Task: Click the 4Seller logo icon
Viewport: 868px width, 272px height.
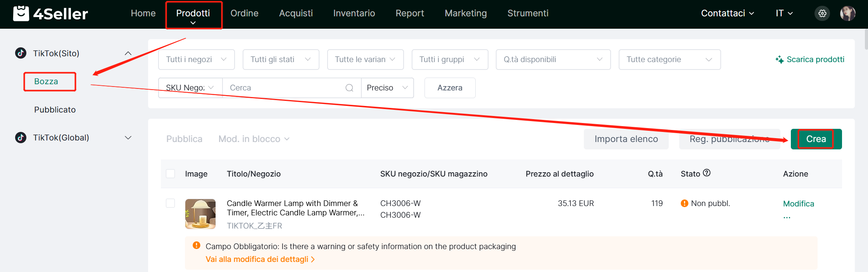Action: pyautogui.click(x=21, y=14)
